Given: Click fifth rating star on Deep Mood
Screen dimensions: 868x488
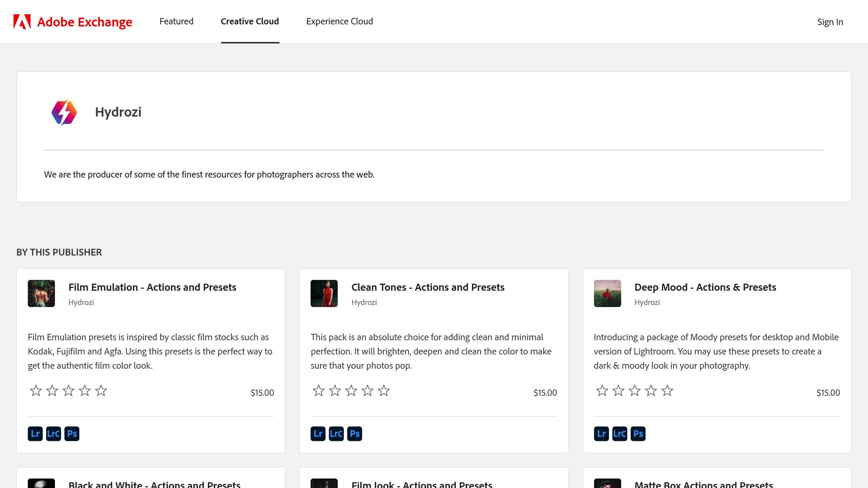Looking at the screenshot, I should (667, 391).
